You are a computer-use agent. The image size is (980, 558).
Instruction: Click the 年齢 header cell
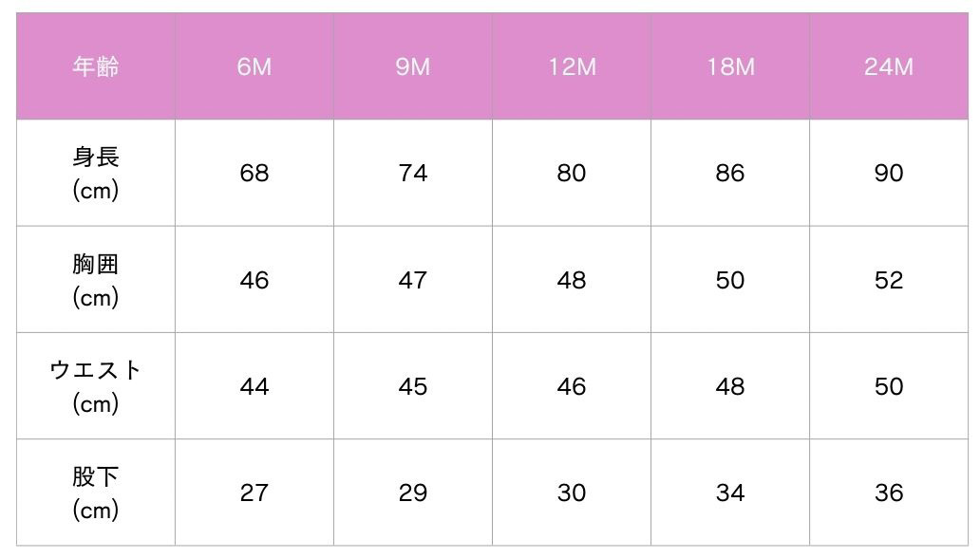(x=96, y=66)
